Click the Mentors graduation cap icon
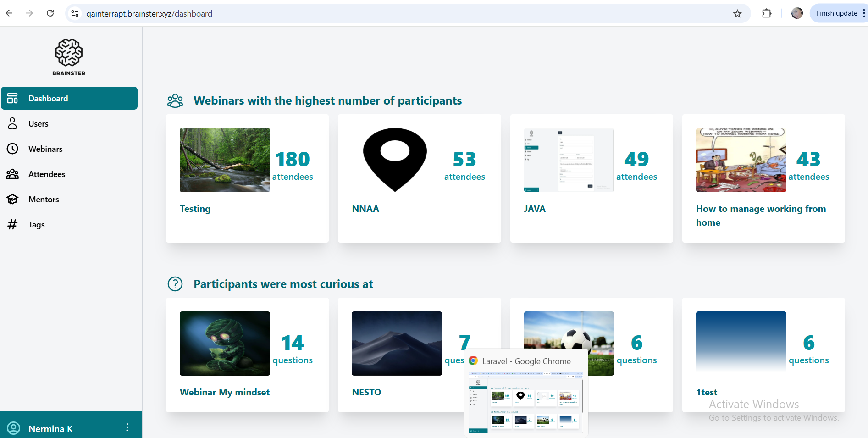 tap(12, 199)
